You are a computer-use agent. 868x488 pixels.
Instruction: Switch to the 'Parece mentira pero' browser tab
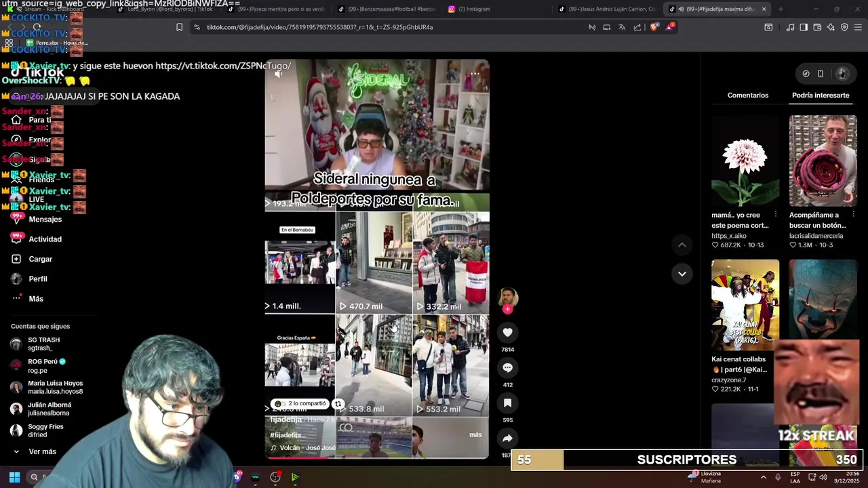coord(276,9)
